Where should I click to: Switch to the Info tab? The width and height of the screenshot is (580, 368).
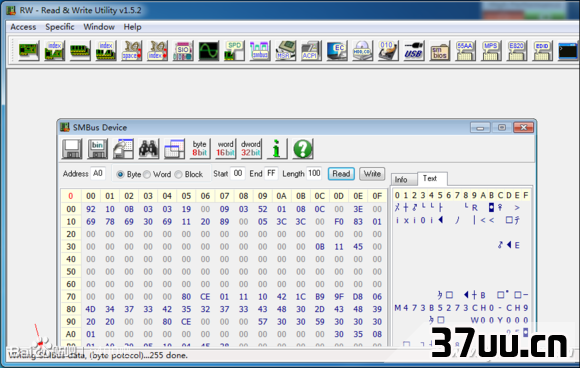401,180
